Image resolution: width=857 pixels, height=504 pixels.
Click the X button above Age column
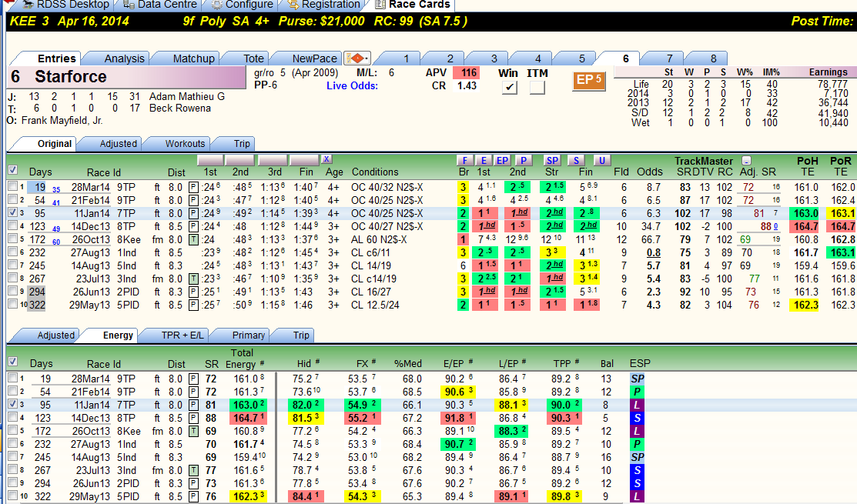pyautogui.click(x=326, y=159)
